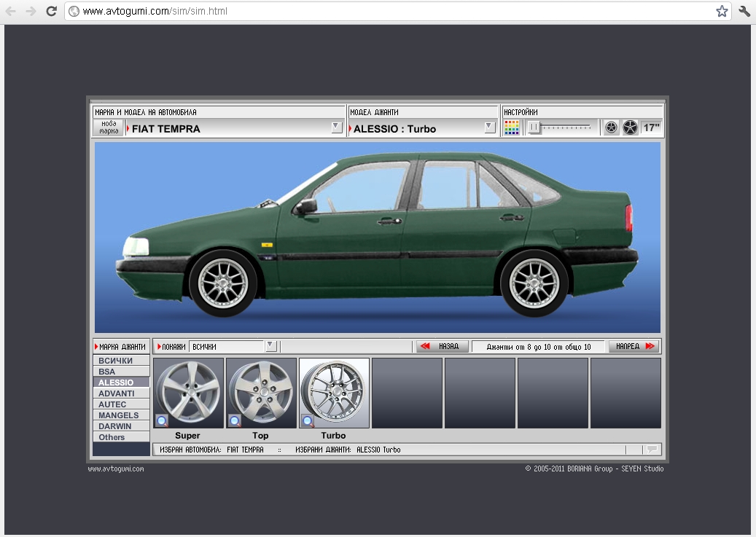The image size is (756, 537).
Task: Click the car height slider handle
Action: pyautogui.click(x=534, y=128)
